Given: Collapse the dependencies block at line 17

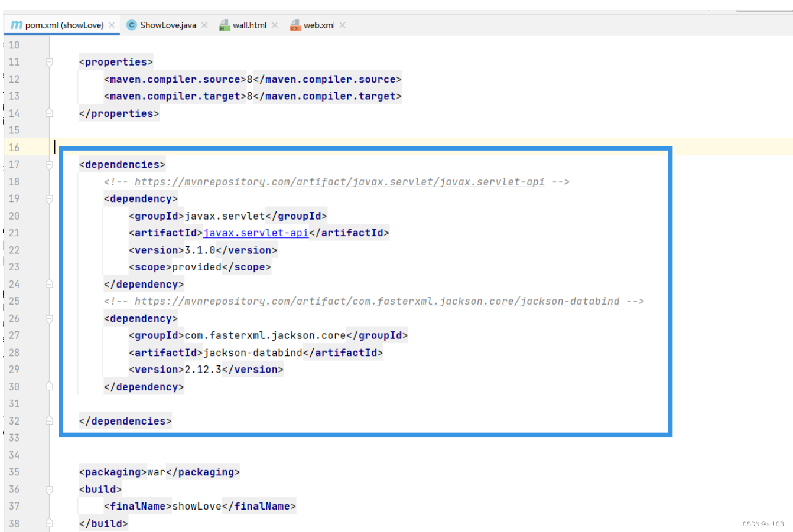Looking at the screenshot, I should [x=50, y=164].
